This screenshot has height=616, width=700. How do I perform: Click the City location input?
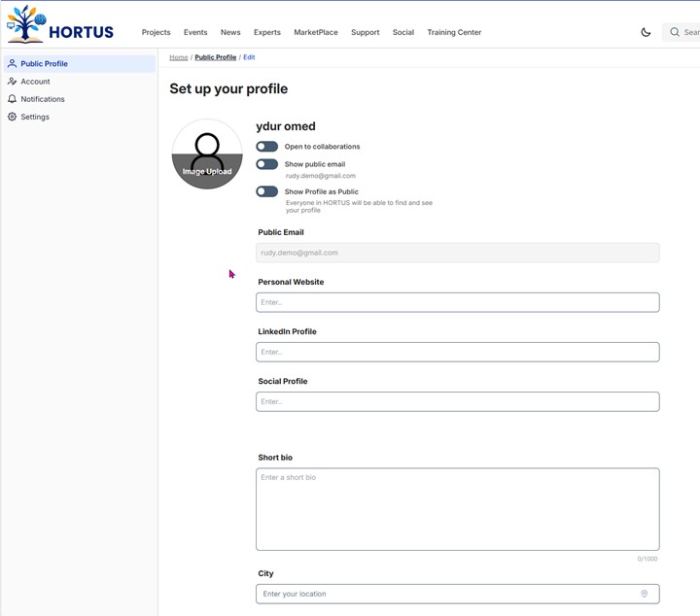(458, 594)
